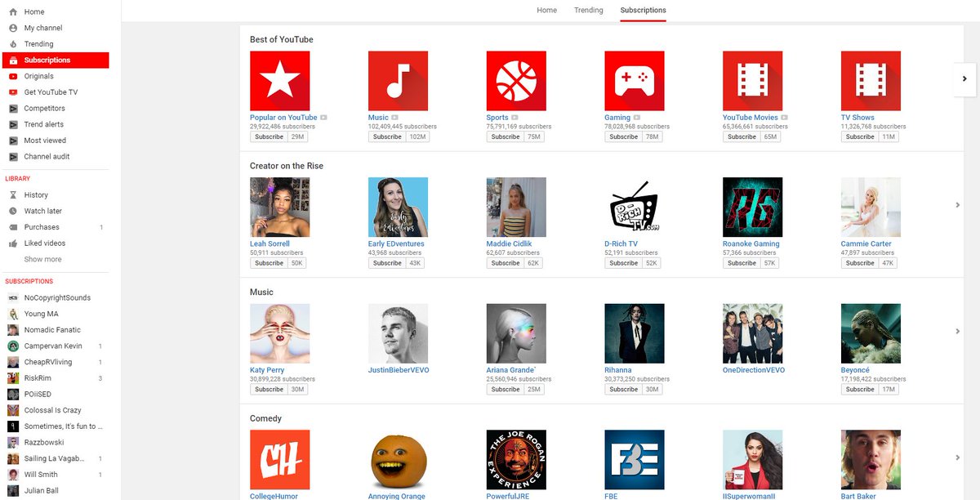Click the Comedy row next arrow
Viewport: 980px width, 500px height.
(x=957, y=458)
